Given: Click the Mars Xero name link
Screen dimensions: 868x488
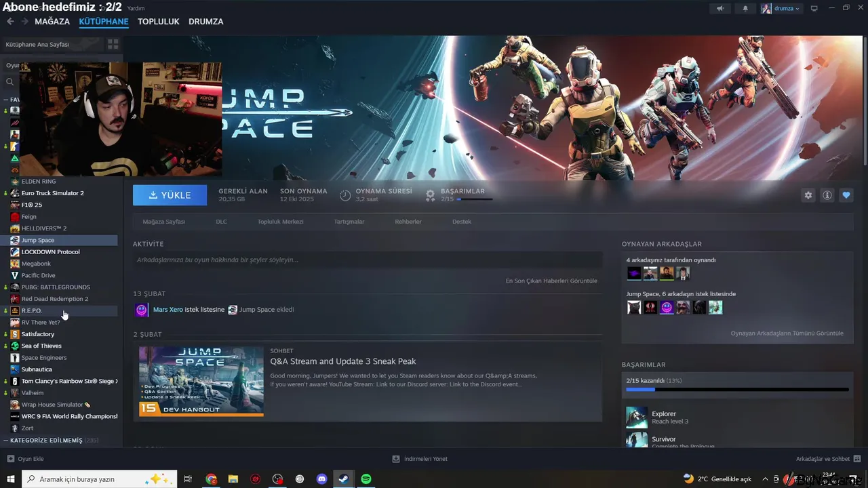Looking at the screenshot, I should 168,310.
